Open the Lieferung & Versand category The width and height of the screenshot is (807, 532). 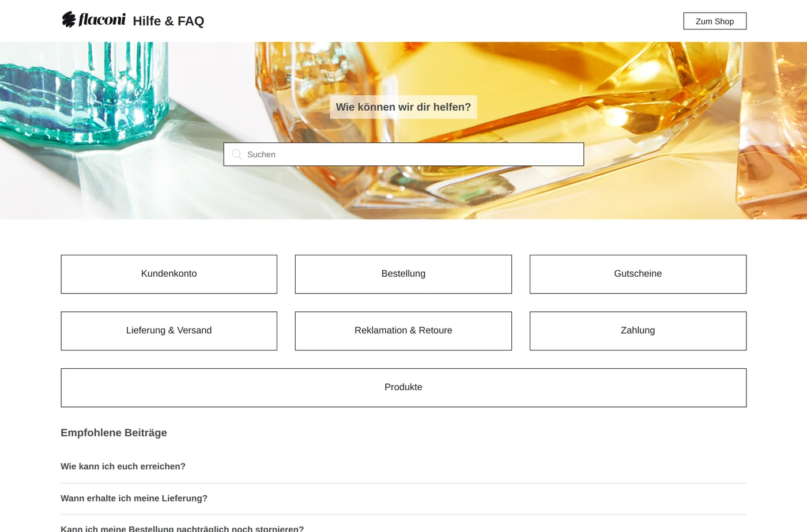(x=169, y=331)
